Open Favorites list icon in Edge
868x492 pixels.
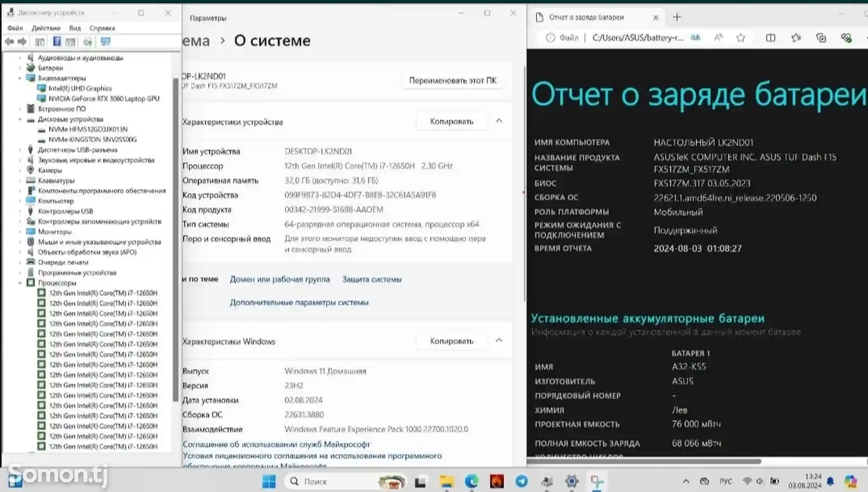click(x=796, y=37)
